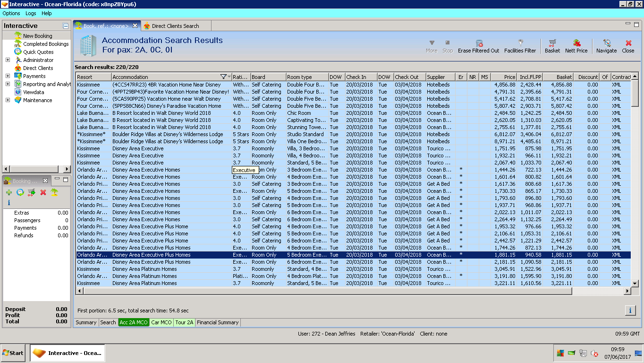Open the Financial Summary bottom tab
The image size is (644, 363).
click(218, 322)
